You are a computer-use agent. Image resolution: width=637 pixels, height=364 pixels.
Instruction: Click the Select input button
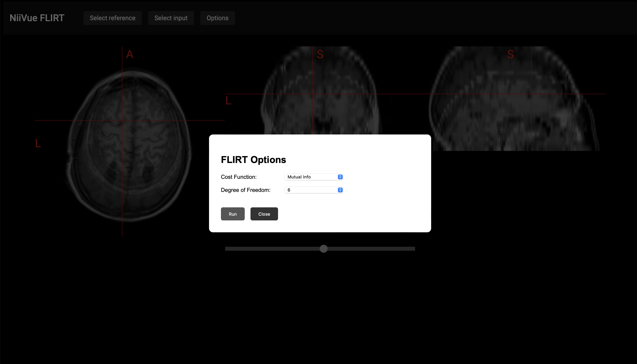[171, 18]
